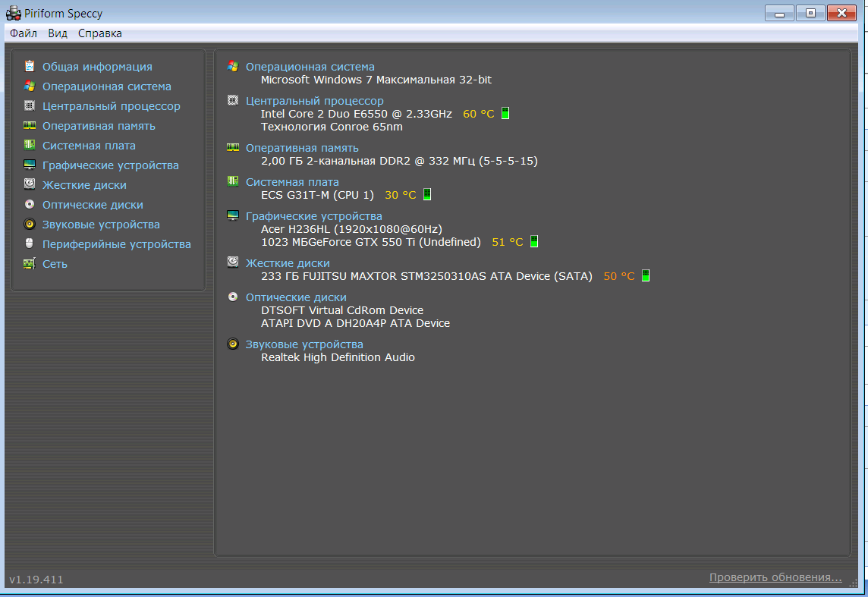Click the speaker icon in the summary panel
868x597 pixels.
click(233, 344)
